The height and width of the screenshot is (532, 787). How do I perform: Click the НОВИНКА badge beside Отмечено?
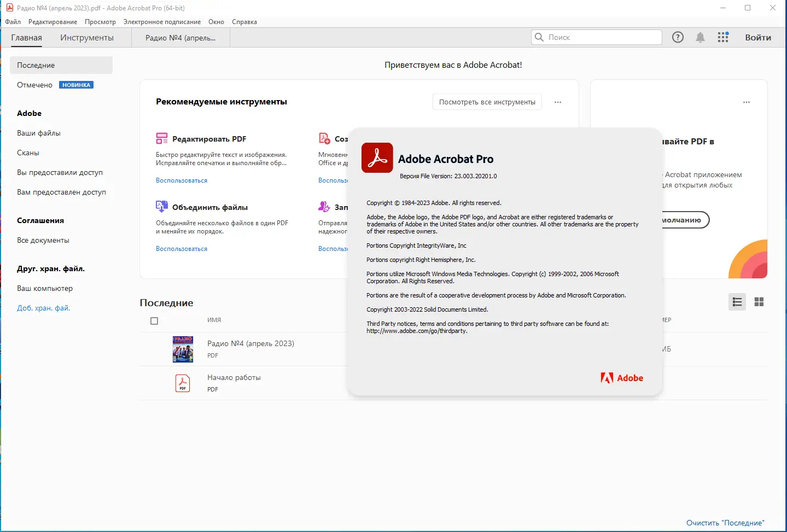point(76,85)
